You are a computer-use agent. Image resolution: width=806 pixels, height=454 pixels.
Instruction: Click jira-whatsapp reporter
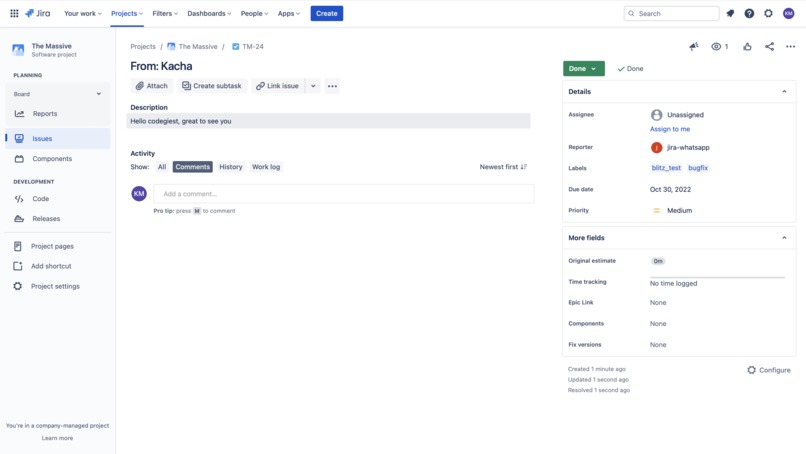click(x=680, y=148)
